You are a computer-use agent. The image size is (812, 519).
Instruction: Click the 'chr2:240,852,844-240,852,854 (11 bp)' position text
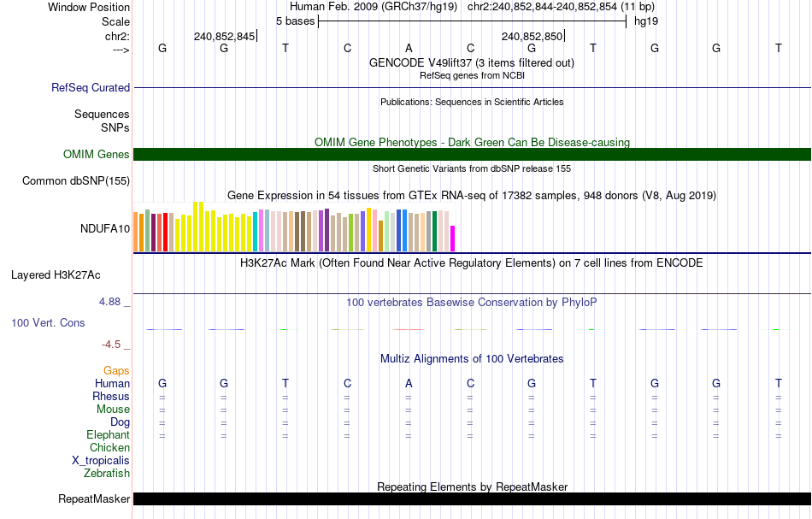[x=561, y=7]
